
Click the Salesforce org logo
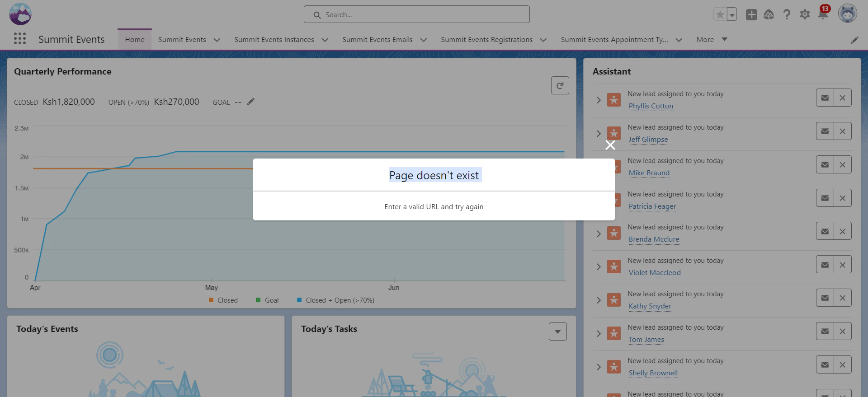[20, 14]
